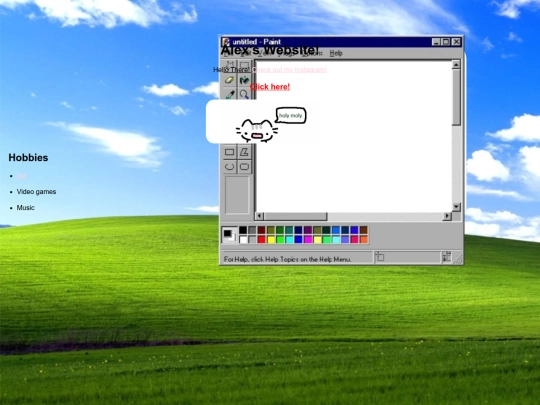Screen dimensions: 540x405
Task: Maximize the Paint window
Action: click(x=446, y=42)
